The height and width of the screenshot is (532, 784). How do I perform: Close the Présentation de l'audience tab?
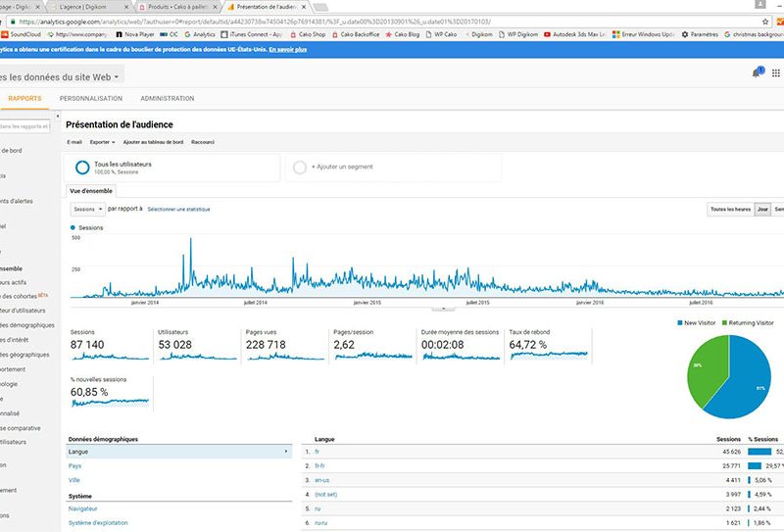(x=304, y=7)
